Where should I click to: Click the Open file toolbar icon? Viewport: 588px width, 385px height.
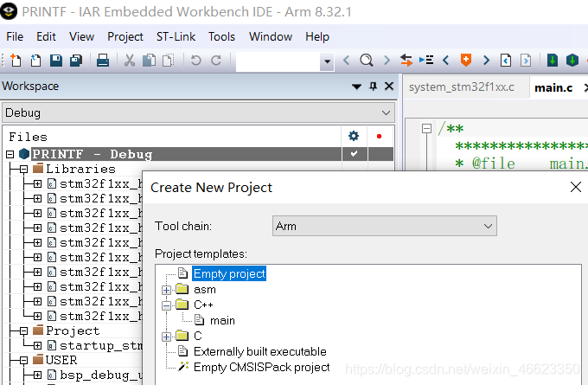tap(35, 60)
